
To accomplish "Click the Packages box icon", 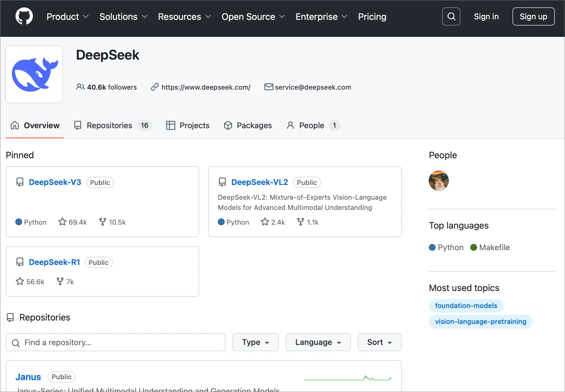I will 228,125.
